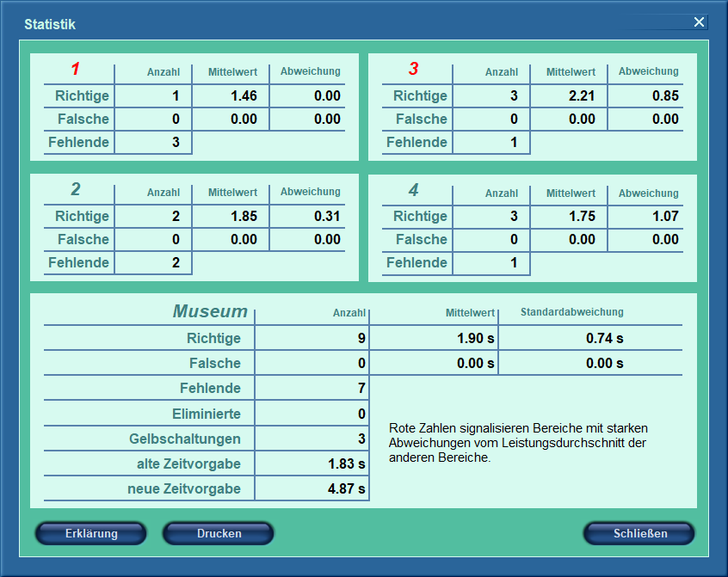The height and width of the screenshot is (577, 728).
Task: Close the dialog using the Schließen button
Action: tap(639, 533)
